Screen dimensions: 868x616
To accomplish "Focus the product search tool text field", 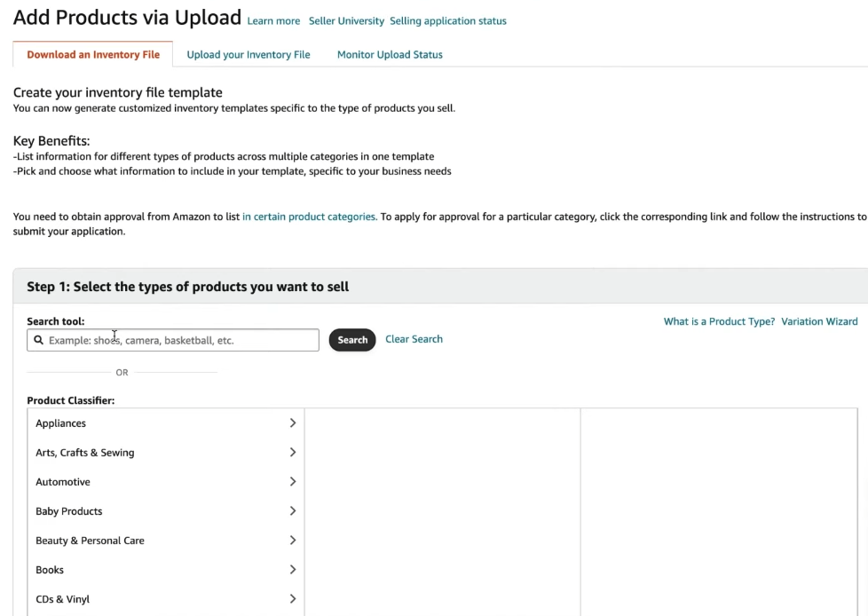I will tap(173, 340).
